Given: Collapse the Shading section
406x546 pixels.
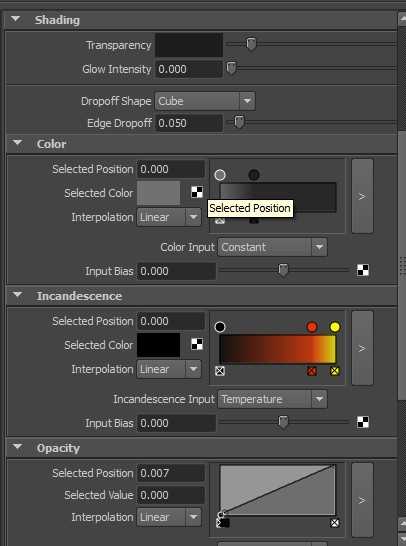Looking at the screenshot, I should [x=15, y=19].
